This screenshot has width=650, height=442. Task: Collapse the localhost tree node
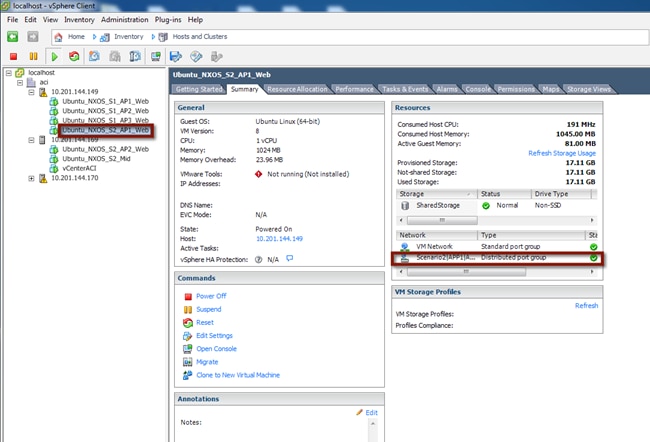coord(9,73)
